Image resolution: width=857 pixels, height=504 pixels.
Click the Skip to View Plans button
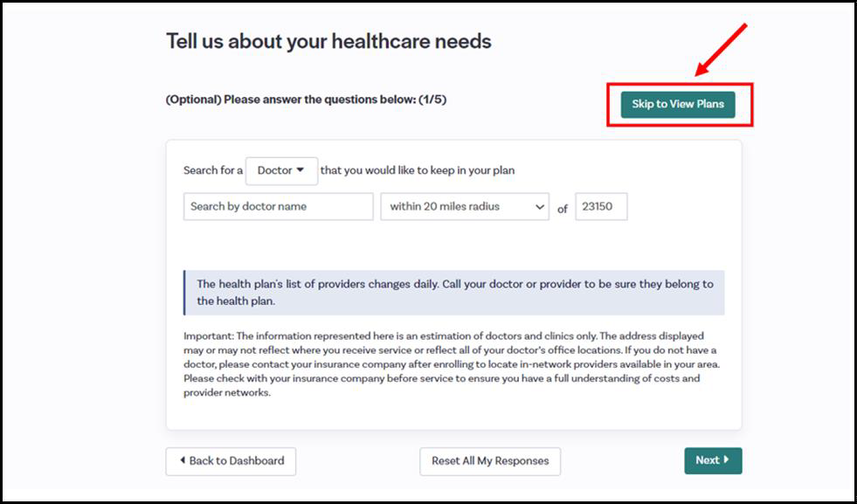point(677,104)
